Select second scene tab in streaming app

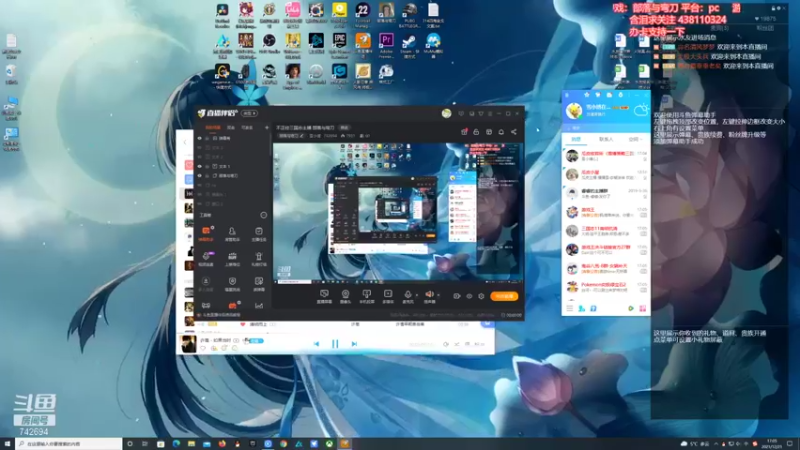coord(231,128)
